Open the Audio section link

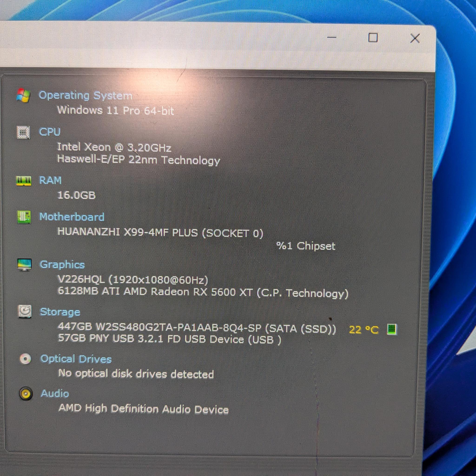(x=55, y=394)
